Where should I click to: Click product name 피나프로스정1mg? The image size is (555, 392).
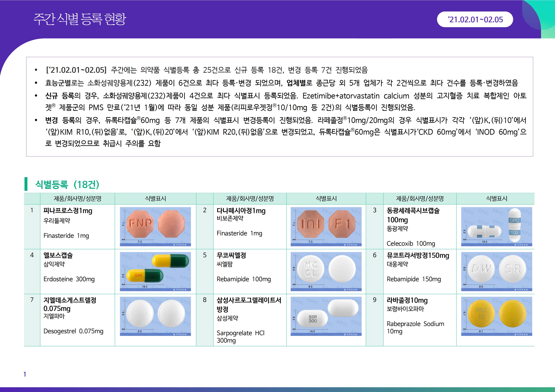[x=68, y=211]
